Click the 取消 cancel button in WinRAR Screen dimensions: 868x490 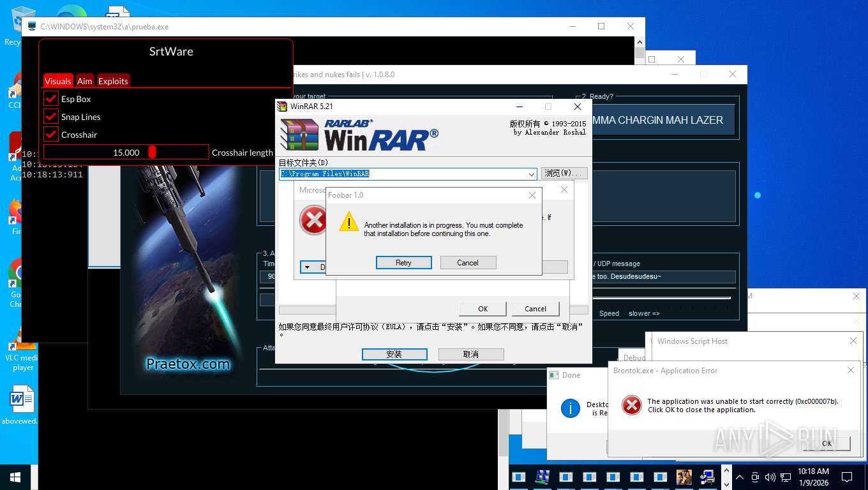pos(471,354)
